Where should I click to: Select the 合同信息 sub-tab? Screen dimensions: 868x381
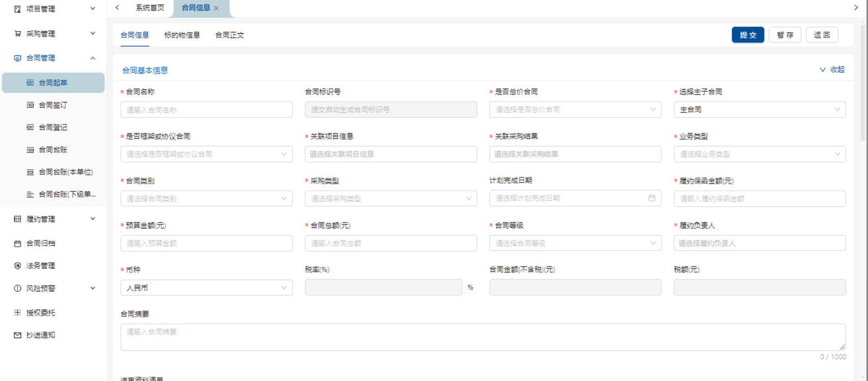pyautogui.click(x=135, y=35)
